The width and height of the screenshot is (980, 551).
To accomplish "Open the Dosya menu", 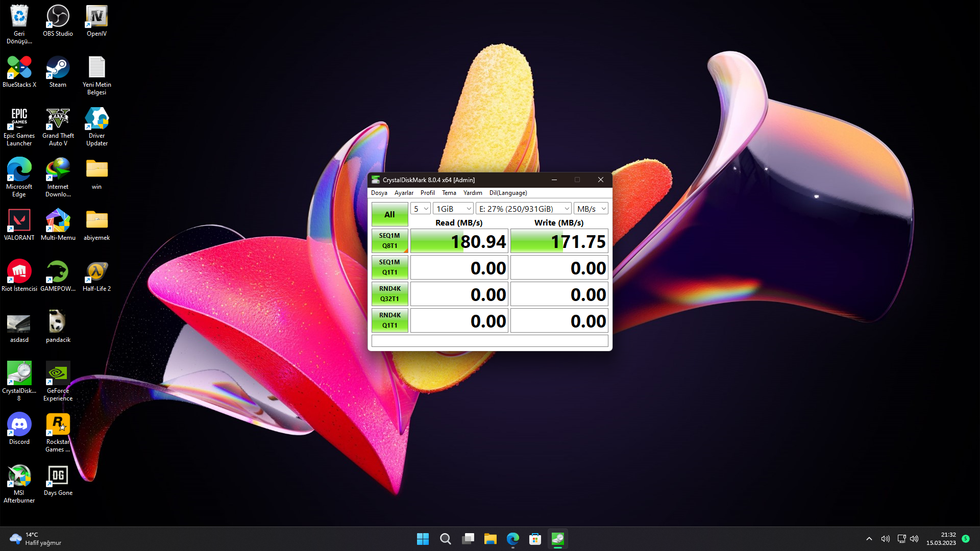I will pos(379,193).
